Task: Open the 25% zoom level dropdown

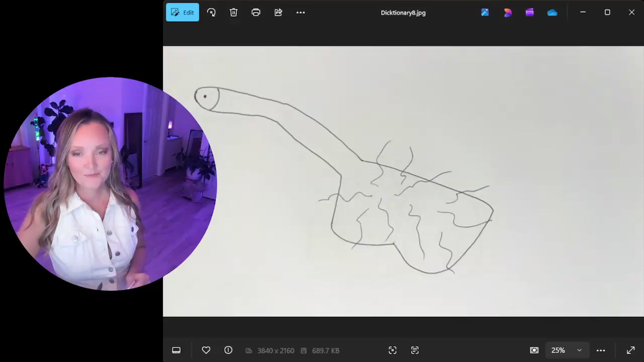Action: [x=567, y=350]
